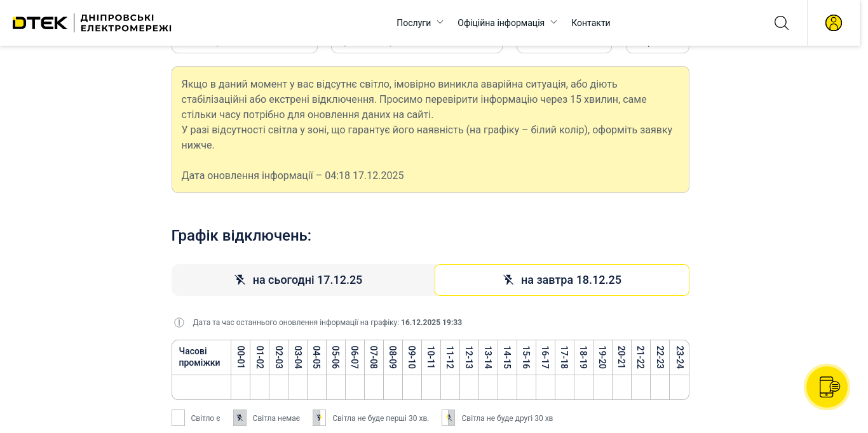This screenshot has height=433, width=868.
Task: Click the white 'Світло є' legend box
Action: pyautogui.click(x=178, y=418)
